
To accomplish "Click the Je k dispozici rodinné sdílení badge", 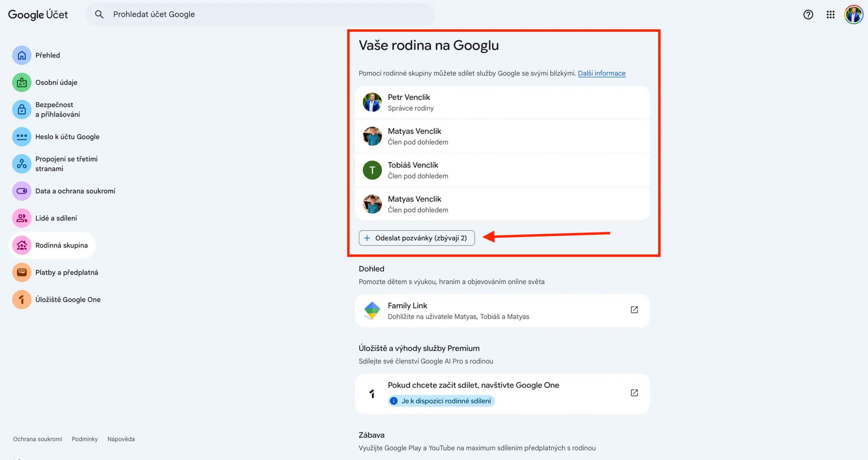I will (x=441, y=401).
